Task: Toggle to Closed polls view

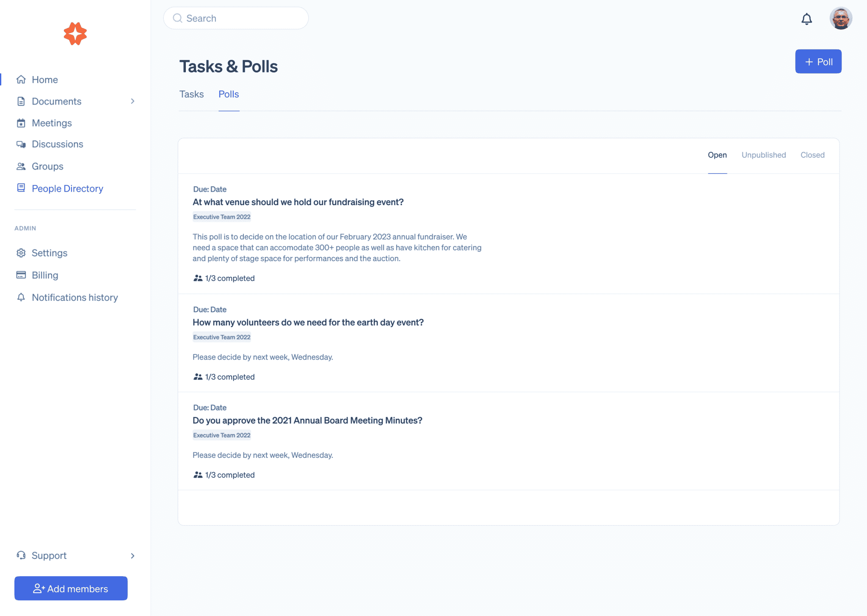Action: pos(812,155)
